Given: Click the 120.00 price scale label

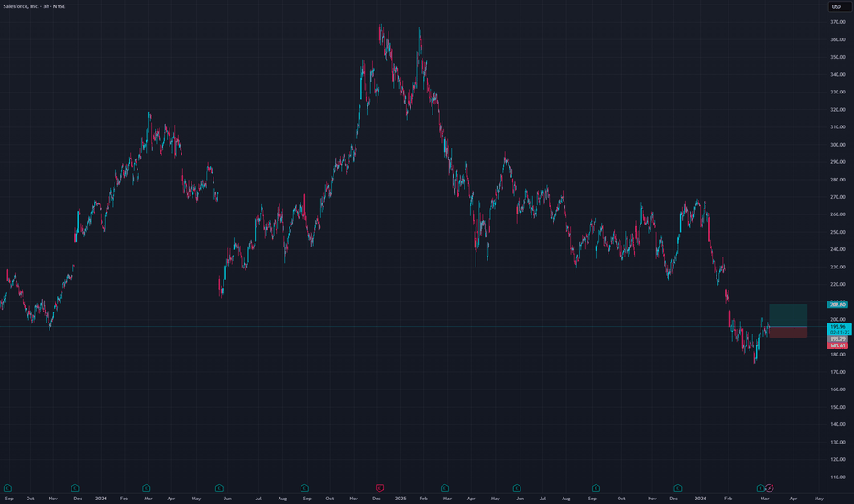Looking at the screenshot, I should point(838,459).
